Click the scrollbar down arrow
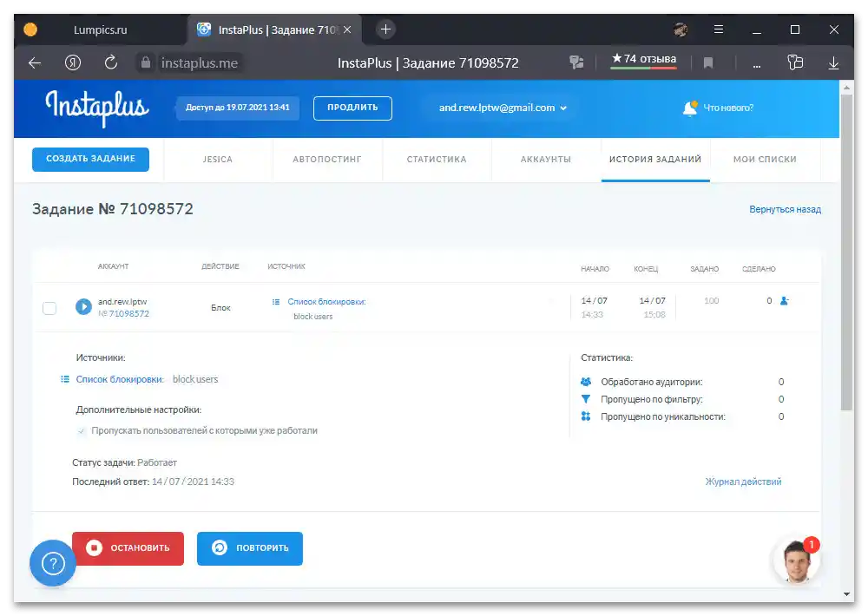 click(846, 594)
